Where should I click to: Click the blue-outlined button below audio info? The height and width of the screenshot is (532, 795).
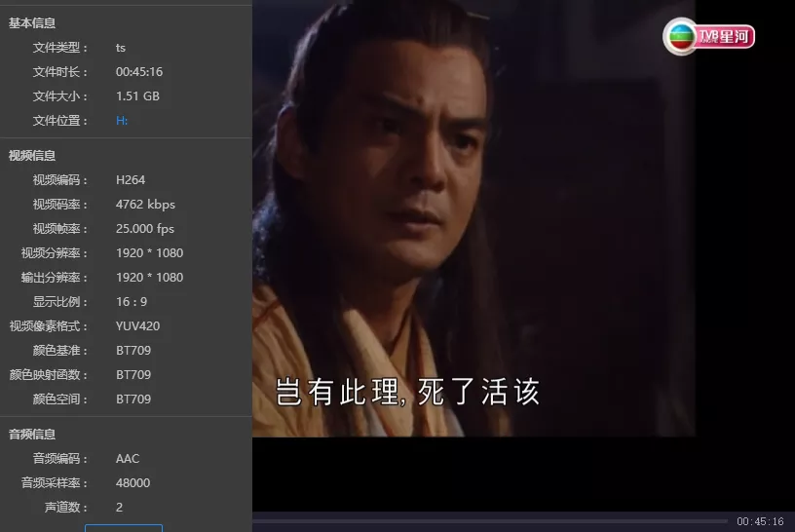coord(124,528)
